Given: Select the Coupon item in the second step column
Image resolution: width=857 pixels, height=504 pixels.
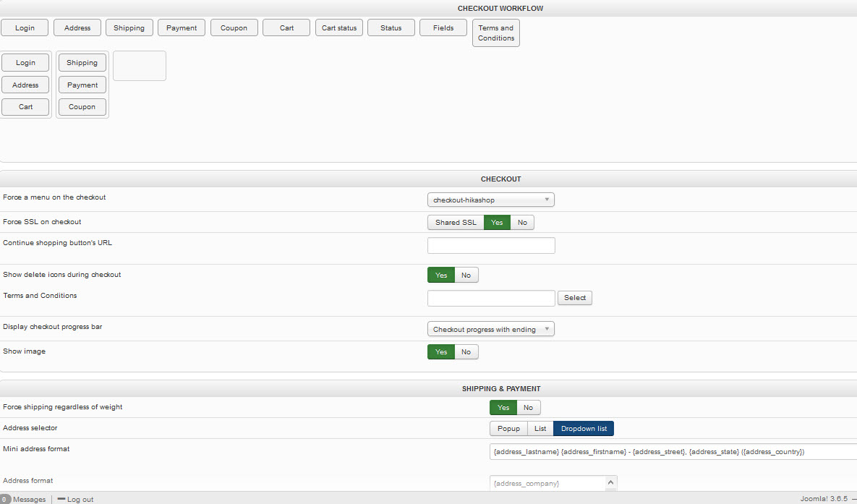Looking at the screenshot, I should point(82,106).
